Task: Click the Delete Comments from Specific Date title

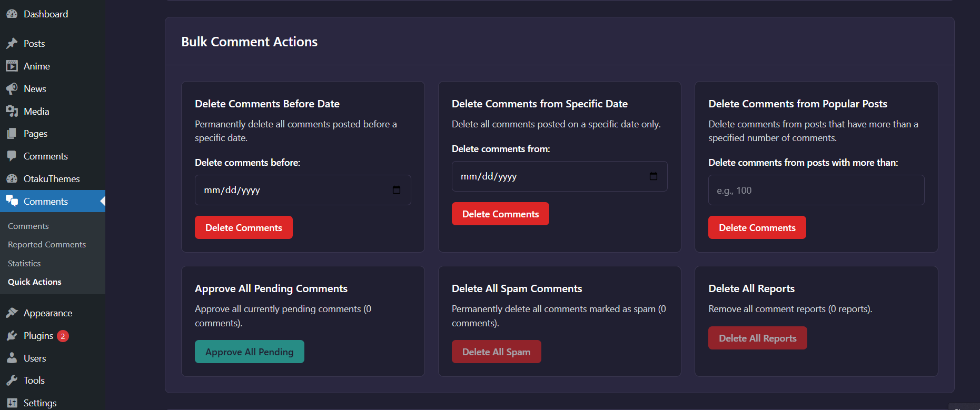Action: click(540, 104)
